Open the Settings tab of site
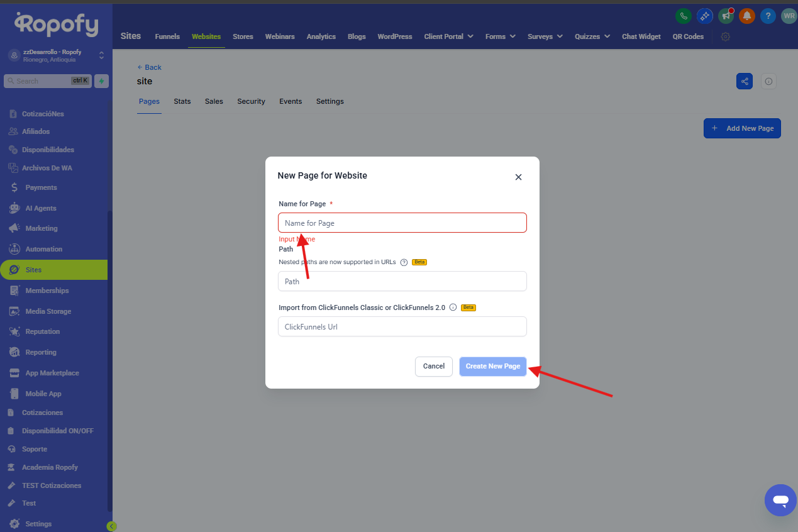The width and height of the screenshot is (798, 532). (330, 101)
